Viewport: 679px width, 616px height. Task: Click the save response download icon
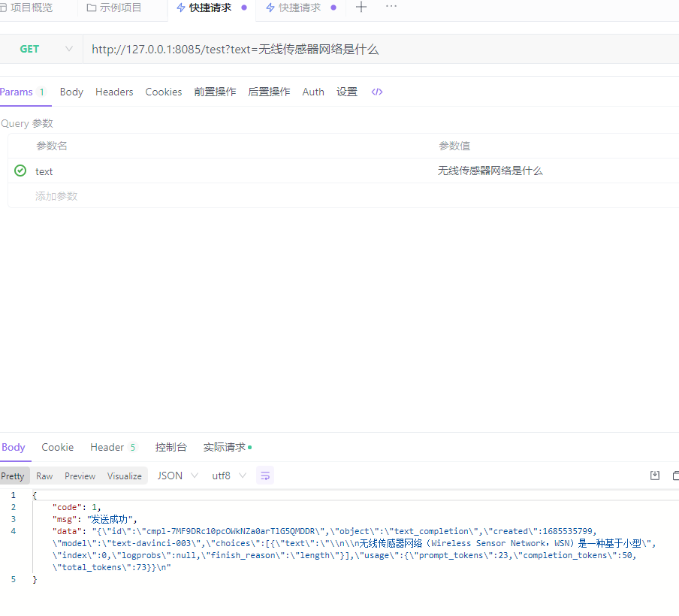pos(655,476)
